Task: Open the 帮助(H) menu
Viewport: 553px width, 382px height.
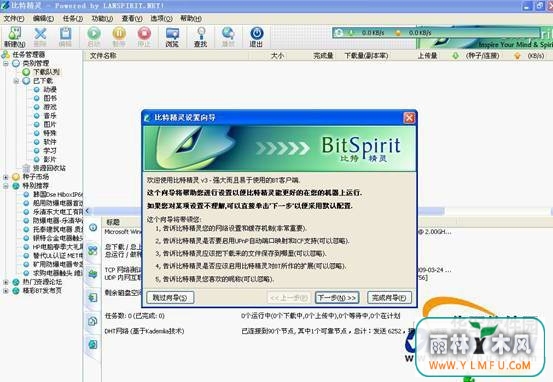Action: pyautogui.click(x=191, y=18)
